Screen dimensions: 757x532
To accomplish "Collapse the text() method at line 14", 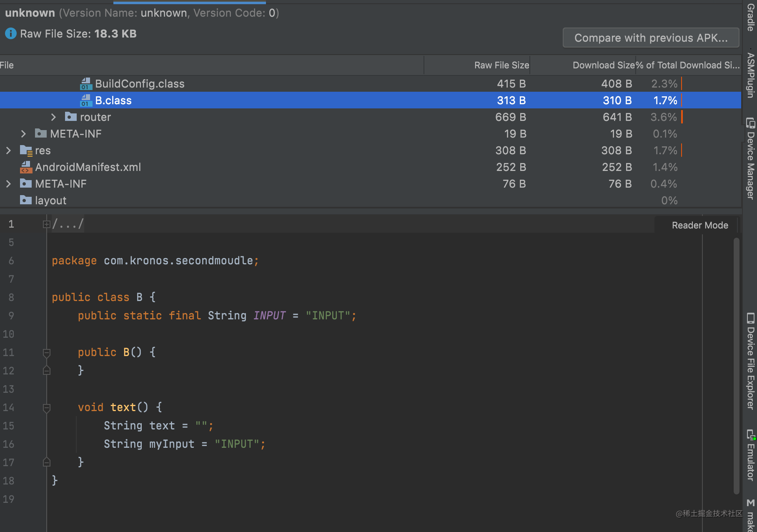I will click(47, 408).
